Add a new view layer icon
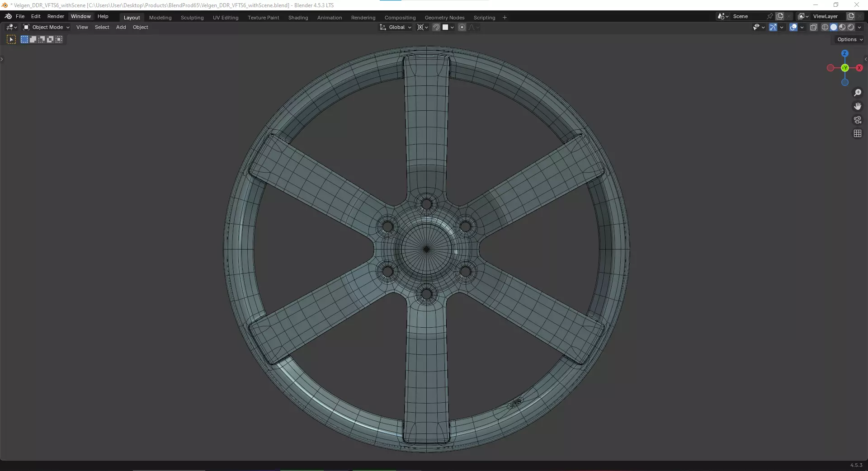868x471 pixels. click(x=851, y=16)
